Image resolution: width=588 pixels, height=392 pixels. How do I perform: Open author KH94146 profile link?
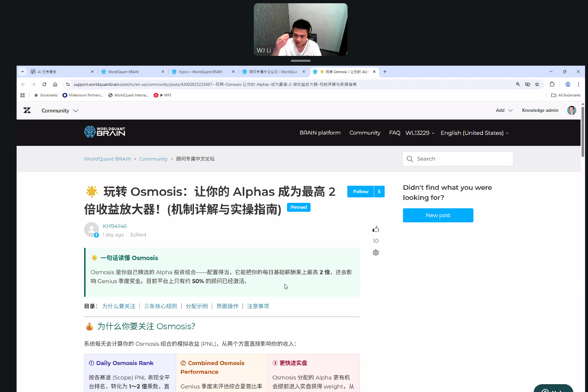(115, 226)
